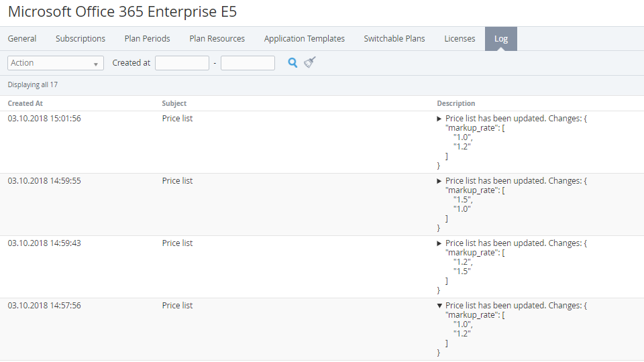Select timestamp 03.10.2018 14:59:43
644x362 pixels.
click(44, 243)
